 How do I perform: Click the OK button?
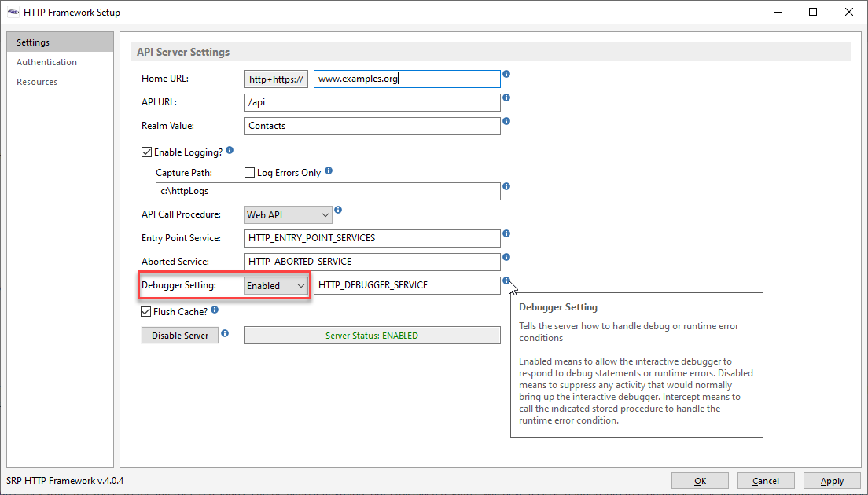pos(700,481)
